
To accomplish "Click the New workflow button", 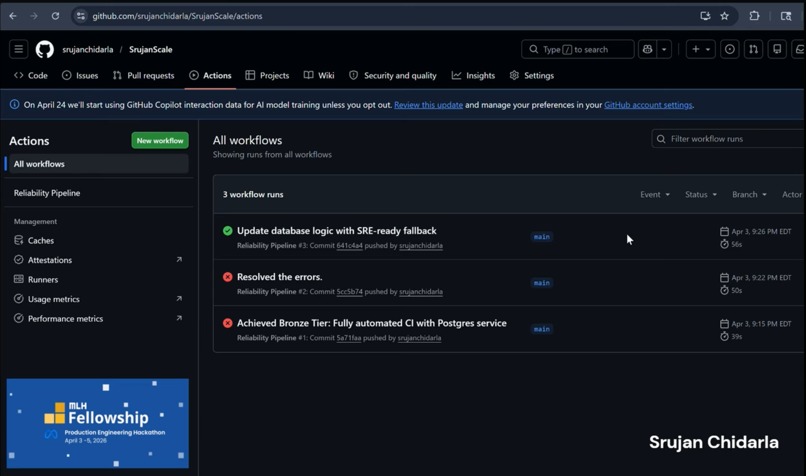I will (x=160, y=140).
